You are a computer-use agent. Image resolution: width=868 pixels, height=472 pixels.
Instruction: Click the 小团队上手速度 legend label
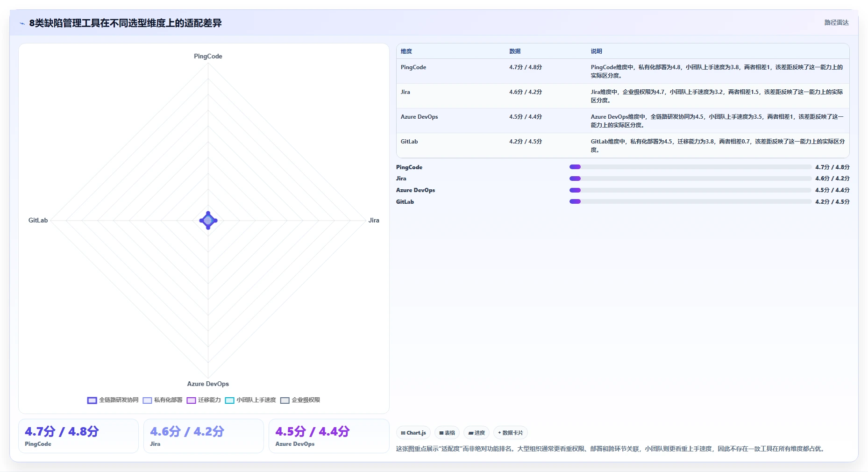click(256, 400)
